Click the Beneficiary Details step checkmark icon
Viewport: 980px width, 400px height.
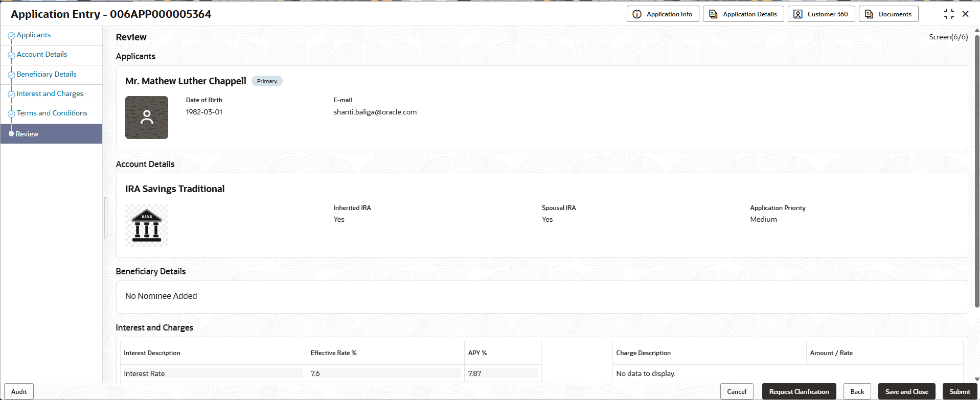pos(11,75)
